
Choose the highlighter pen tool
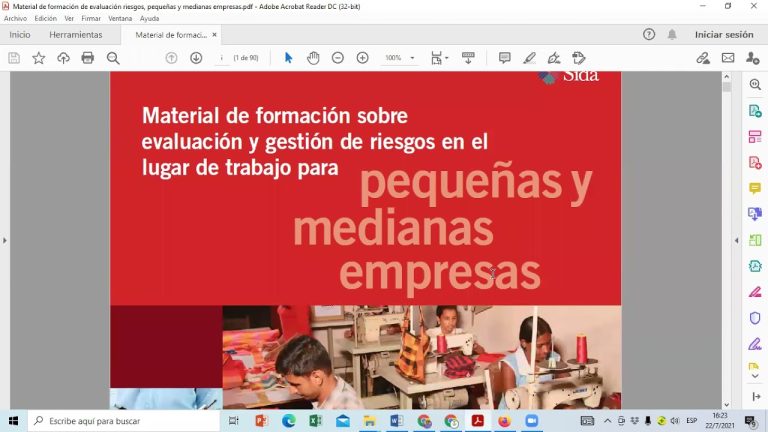[x=529, y=58]
